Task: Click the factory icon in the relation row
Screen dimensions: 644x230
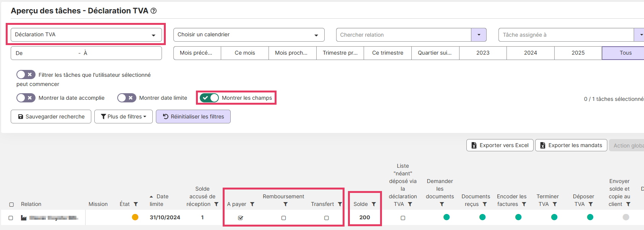Action: point(24,218)
